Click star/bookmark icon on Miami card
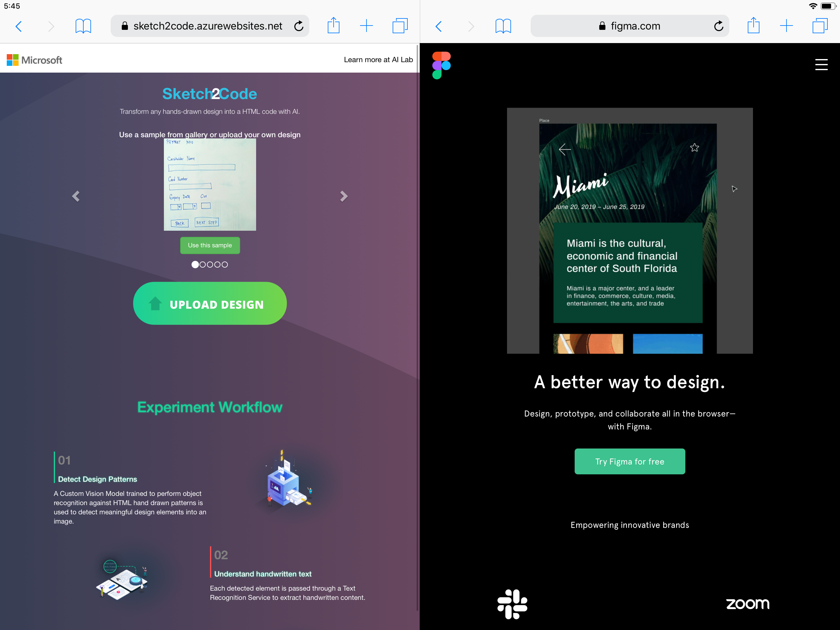840x630 pixels. click(x=695, y=148)
